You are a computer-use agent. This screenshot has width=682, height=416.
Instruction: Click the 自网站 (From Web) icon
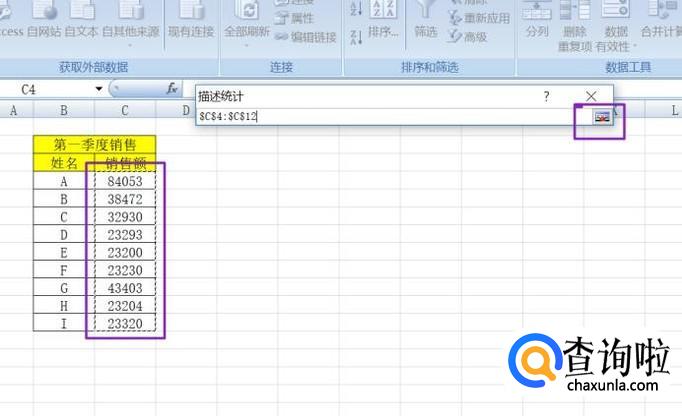pyautogui.click(x=44, y=20)
